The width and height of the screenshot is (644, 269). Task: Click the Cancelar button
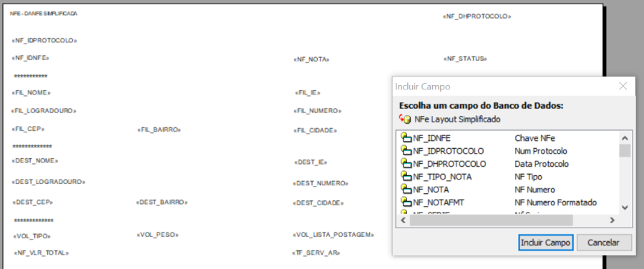[x=604, y=243]
